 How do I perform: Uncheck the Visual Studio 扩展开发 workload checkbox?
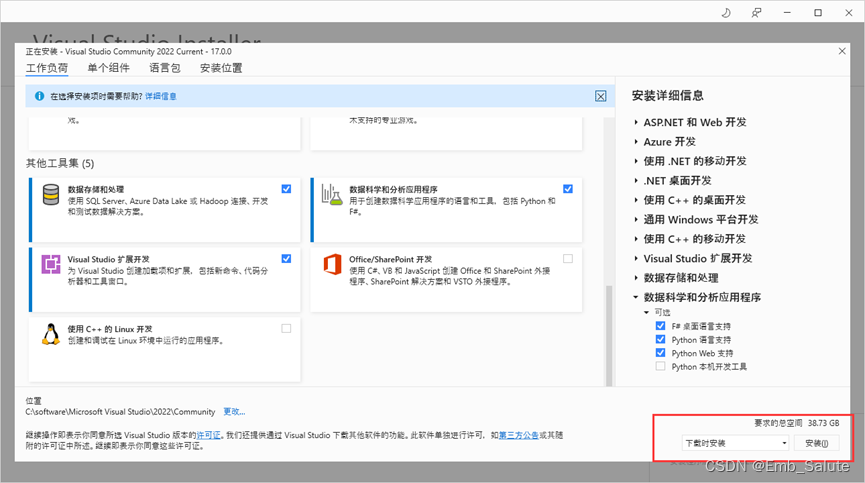[286, 259]
